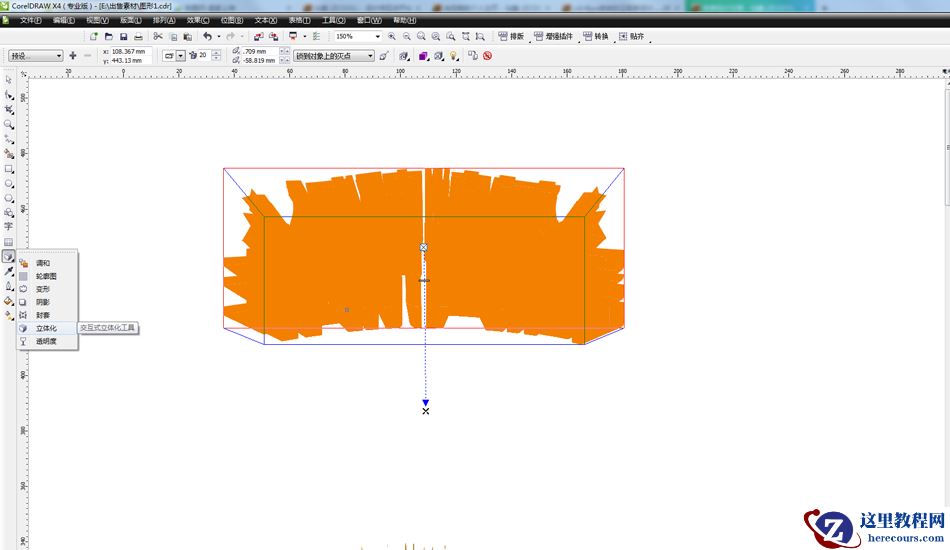Click the vanishing point x field .709 mm
The image size is (950, 550).
259,51
